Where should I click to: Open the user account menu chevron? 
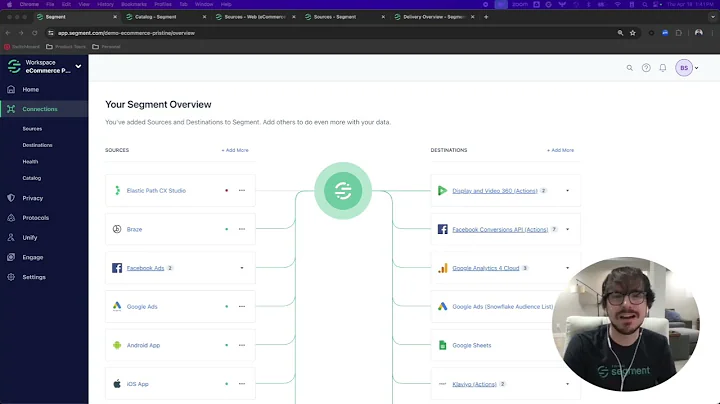[697, 68]
